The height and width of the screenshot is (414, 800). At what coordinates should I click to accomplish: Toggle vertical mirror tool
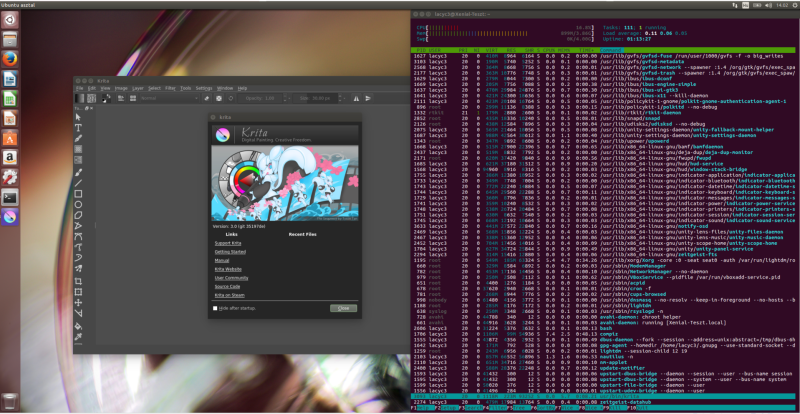coord(368,98)
